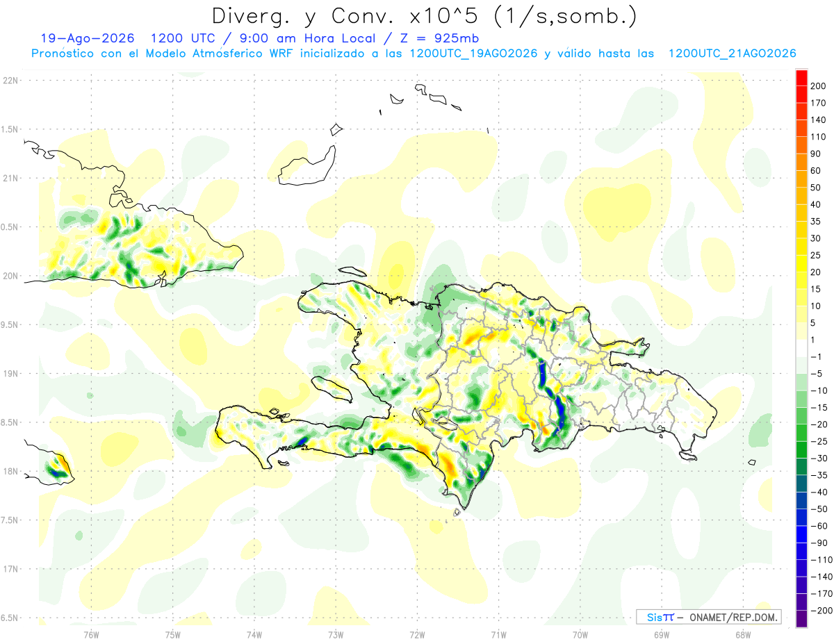Click the '1200UTC_21AGO2026' valid-until timestamp
The height and width of the screenshot is (644, 834).
tap(732, 53)
